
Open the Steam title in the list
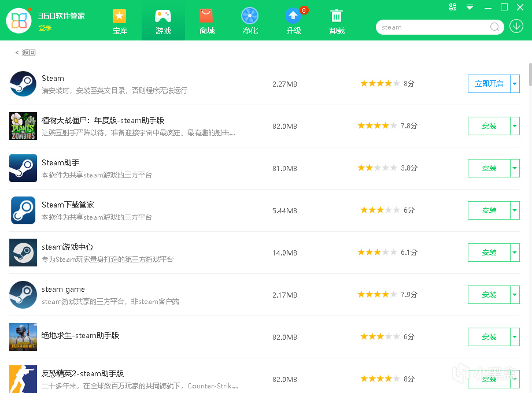point(53,79)
